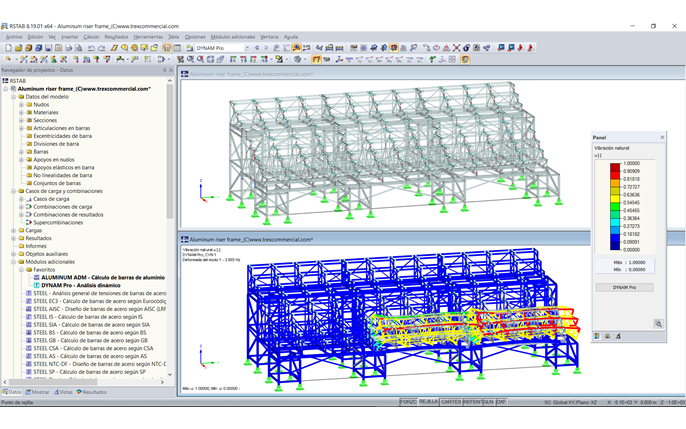The height and width of the screenshot is (429, 686).
Task: Click the New file icon in toolbar
Action: click(8, 48)
